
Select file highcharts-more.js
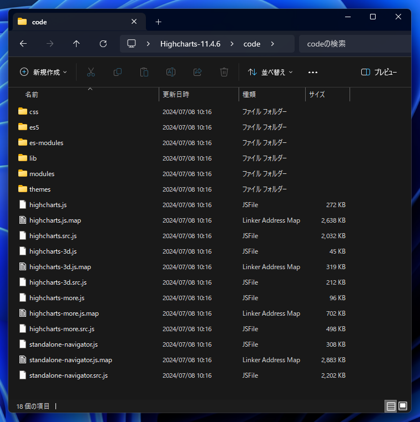coord(57,298)
